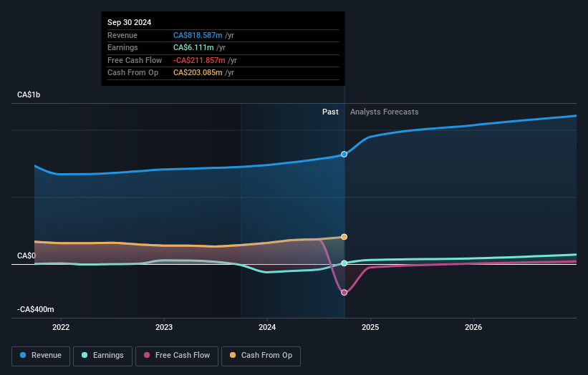Click the Free Cash Flow label in tooltip
Screen dimensions: 588x375
tap(135, 60)
